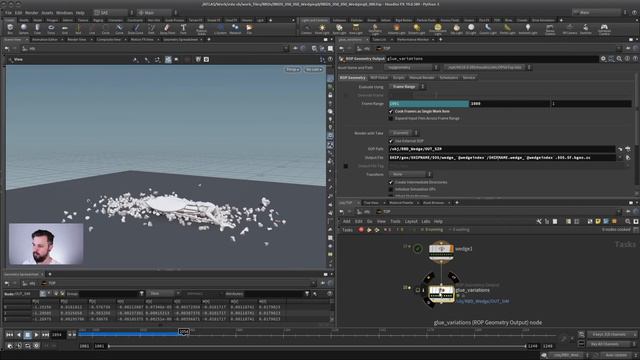The width and height of the screenshot is (640, 360).
Task: Switch to the Performance Monitor tab
Action: (413, 40)
